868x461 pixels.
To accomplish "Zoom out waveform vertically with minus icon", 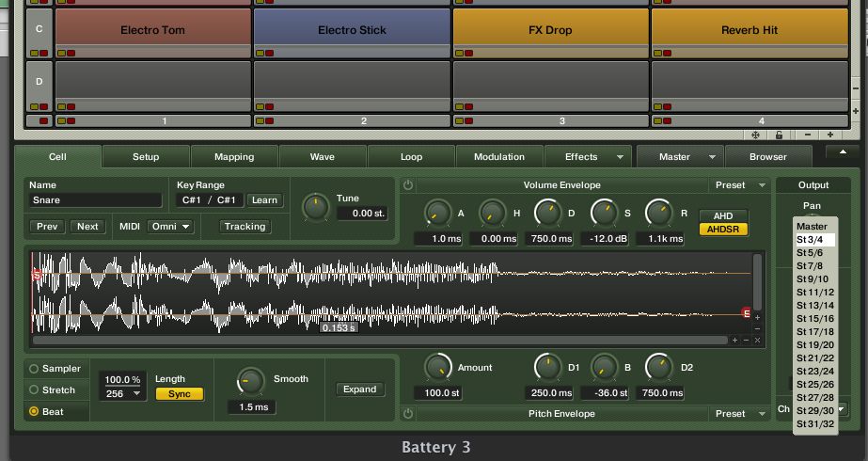I will [757, 328].
